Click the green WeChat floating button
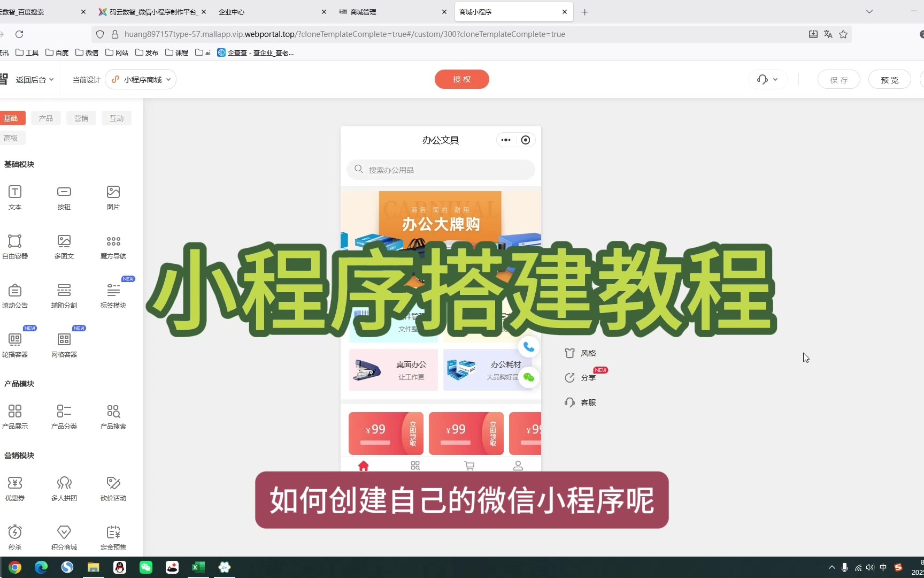Image resolution: width=924 pixels, height=578 pixels. pyautogui.click(x=529, y=377)
